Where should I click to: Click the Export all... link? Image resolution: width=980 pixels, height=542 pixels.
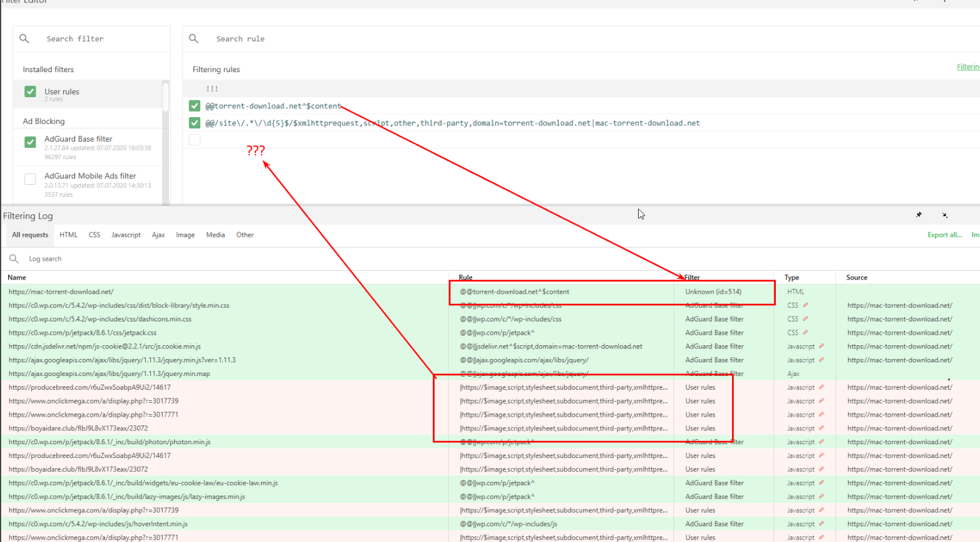coord(944,235)
